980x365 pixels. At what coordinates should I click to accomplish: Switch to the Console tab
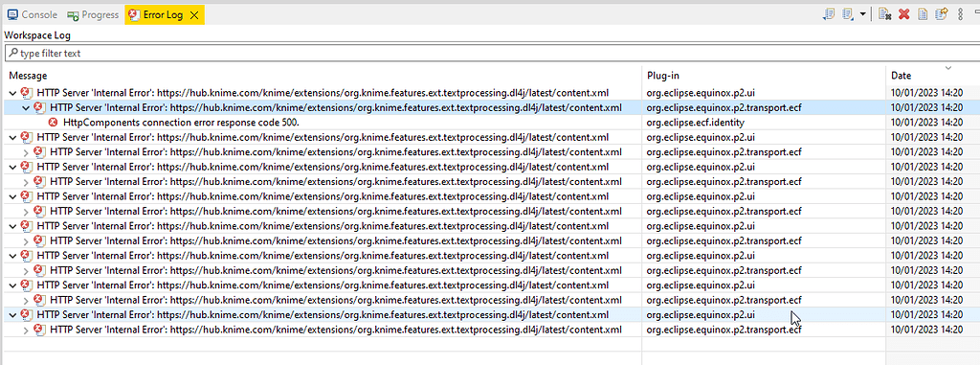pyautogui.click(x=32, y=14)
